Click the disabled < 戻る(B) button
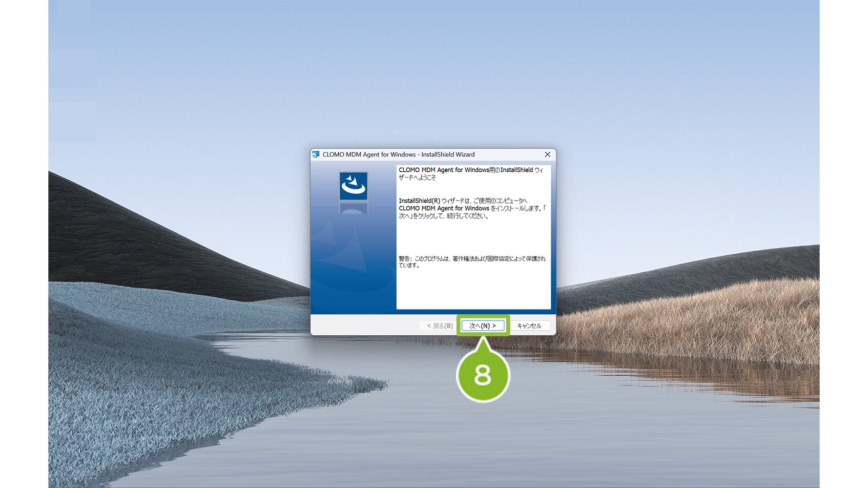This screenshot has width=868, height=488. click(440, 325)
